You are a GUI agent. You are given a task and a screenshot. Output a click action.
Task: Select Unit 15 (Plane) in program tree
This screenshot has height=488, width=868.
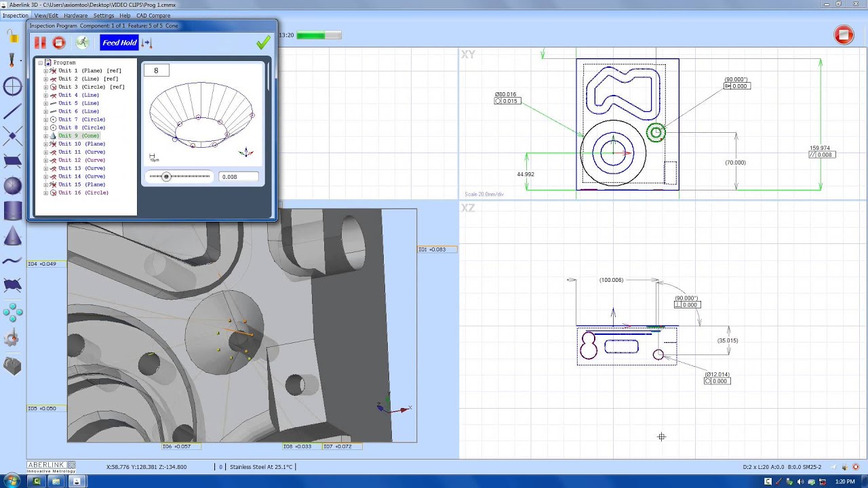point(81,184)
